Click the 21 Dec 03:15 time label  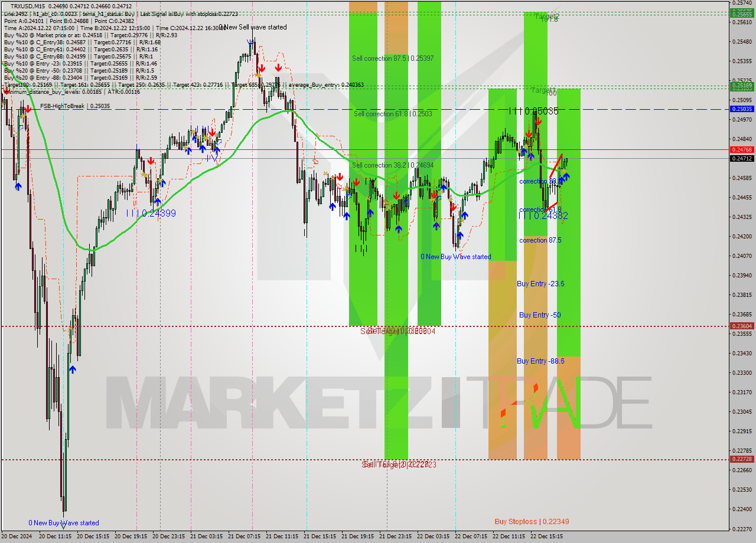point(206,537)
